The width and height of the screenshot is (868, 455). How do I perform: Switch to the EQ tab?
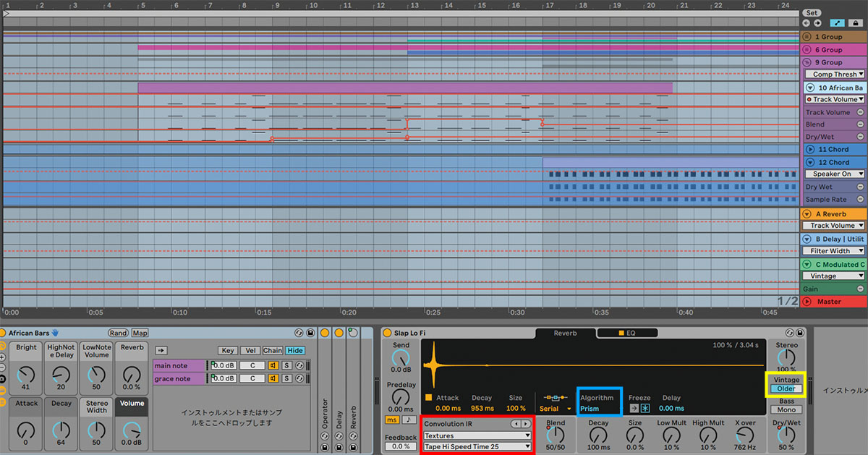(626, 333)
